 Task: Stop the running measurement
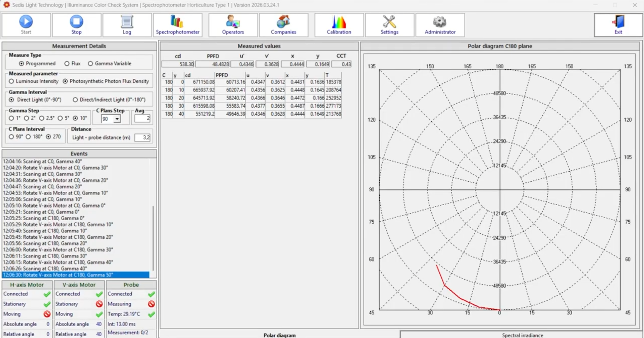pos(76,25)
